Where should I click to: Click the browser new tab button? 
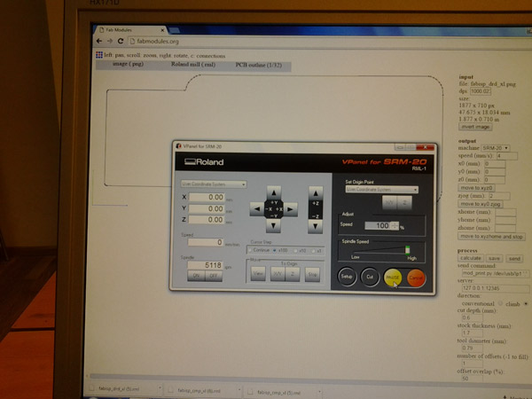click(x=175, y=31)
